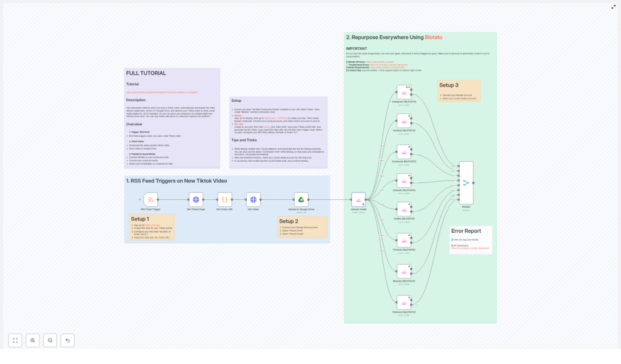Open the Get Tiktok Page node

click(x=196, y=200)
